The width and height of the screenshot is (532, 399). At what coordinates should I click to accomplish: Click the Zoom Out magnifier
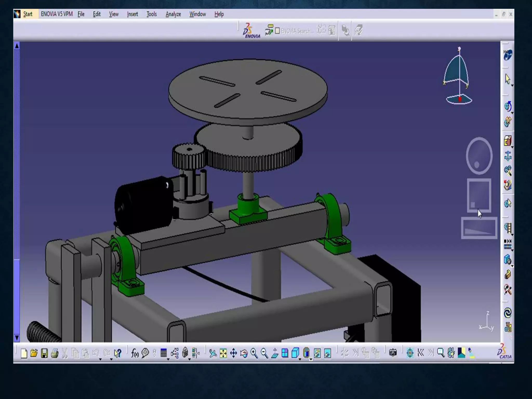click(x=264, y=353)
